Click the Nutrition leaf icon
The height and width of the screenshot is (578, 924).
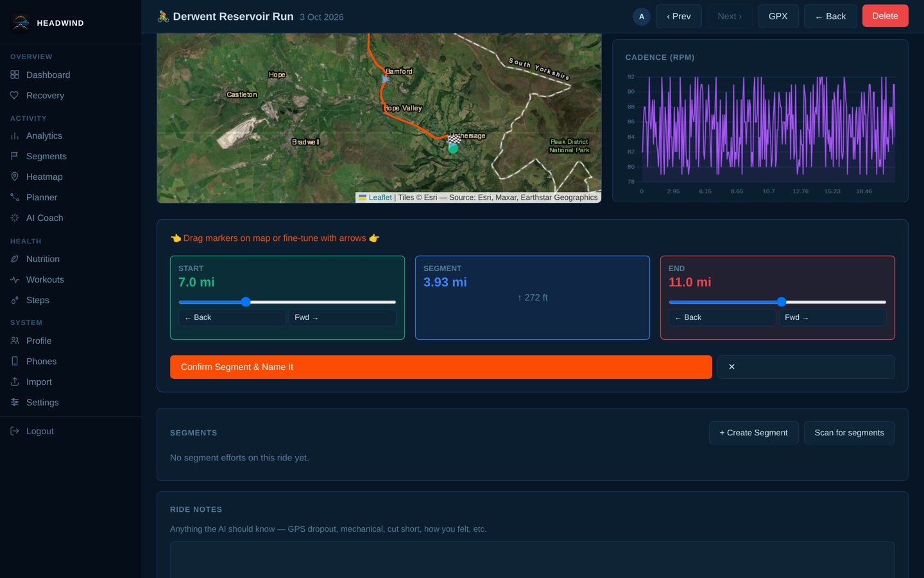[x=15, y=259]
